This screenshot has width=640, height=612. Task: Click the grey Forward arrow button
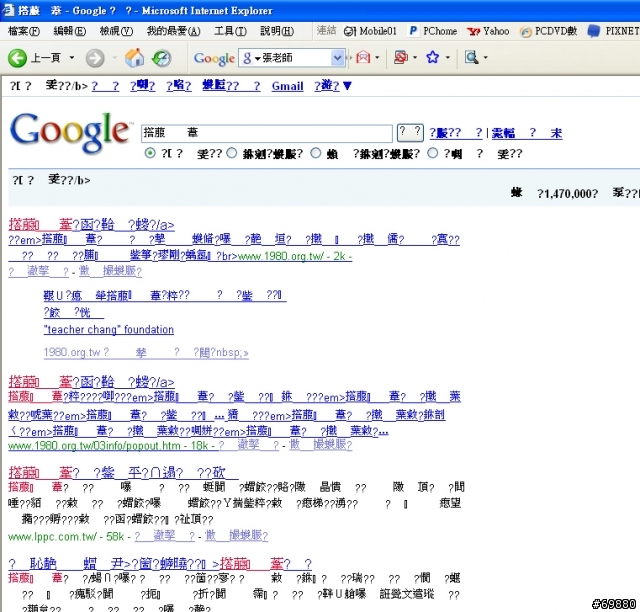[95, 58]
